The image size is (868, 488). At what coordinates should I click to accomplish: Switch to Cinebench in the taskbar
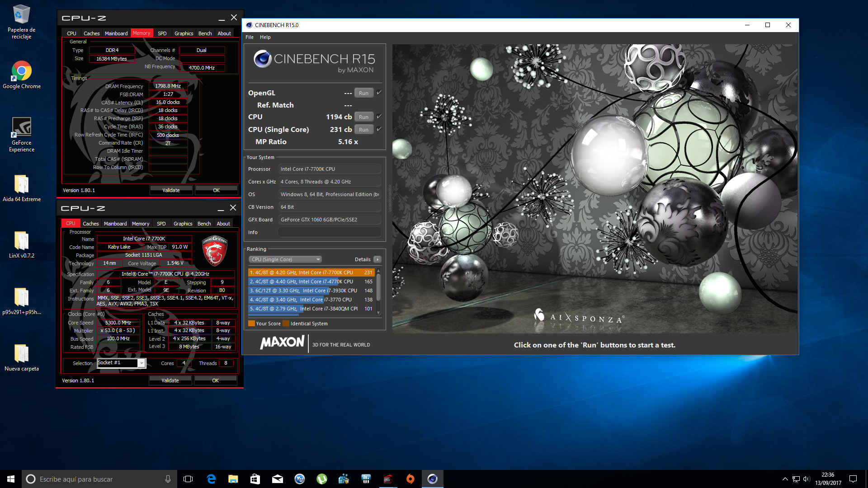tap(432, 479)
